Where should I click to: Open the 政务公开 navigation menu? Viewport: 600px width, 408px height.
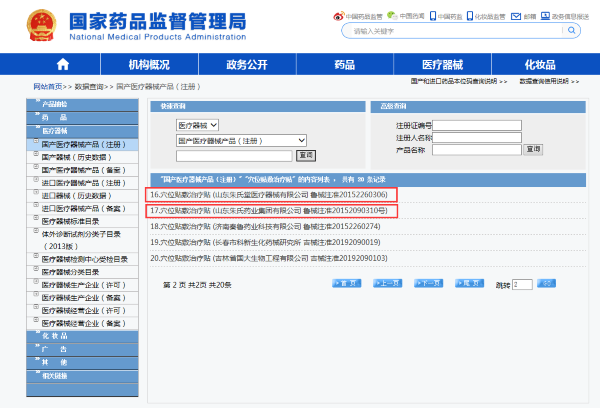[x=247, y=65]
